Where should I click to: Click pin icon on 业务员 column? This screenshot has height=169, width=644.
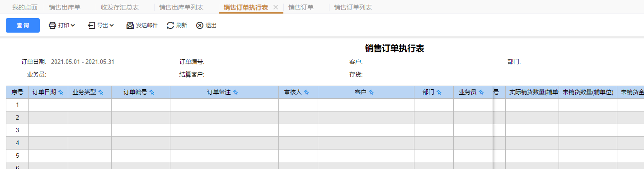point(481,92)
